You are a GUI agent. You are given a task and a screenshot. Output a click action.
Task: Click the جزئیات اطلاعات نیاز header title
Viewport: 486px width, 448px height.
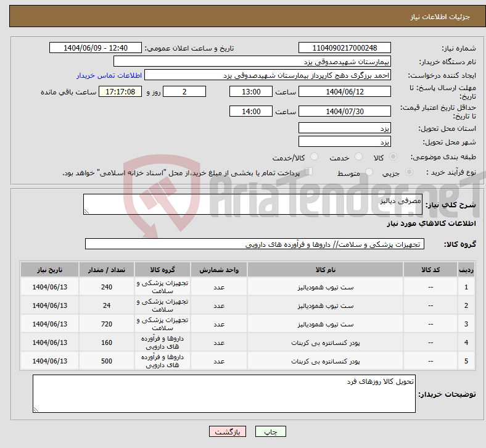440,17
